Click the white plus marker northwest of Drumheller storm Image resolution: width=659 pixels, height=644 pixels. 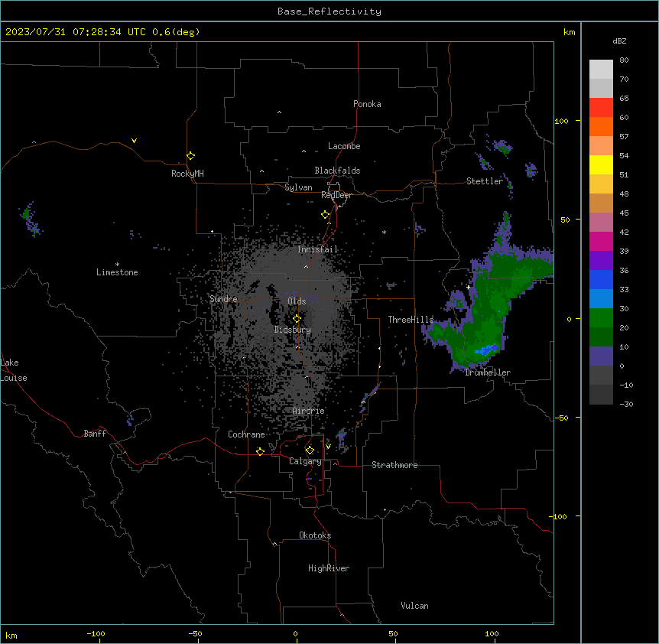pyautogui.click(x=468, y=287)
